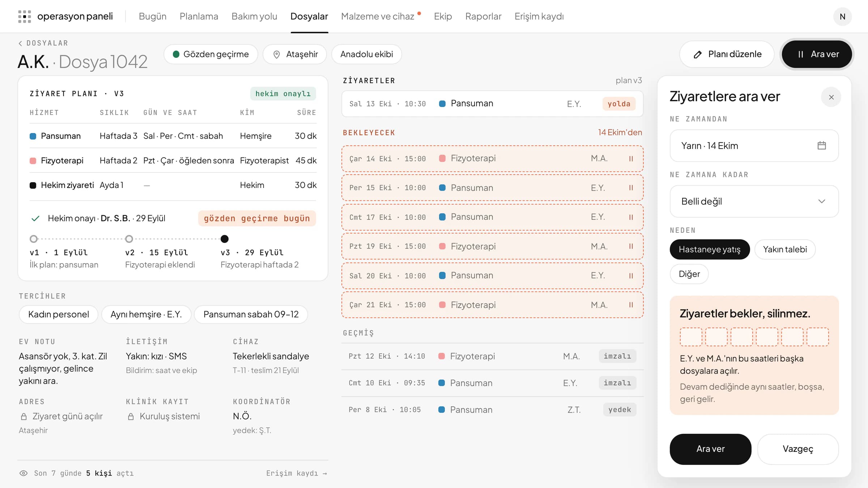Click Vazgeç button
The width and height of the screenshot is (868, 488).
click(x=798, y=449)
